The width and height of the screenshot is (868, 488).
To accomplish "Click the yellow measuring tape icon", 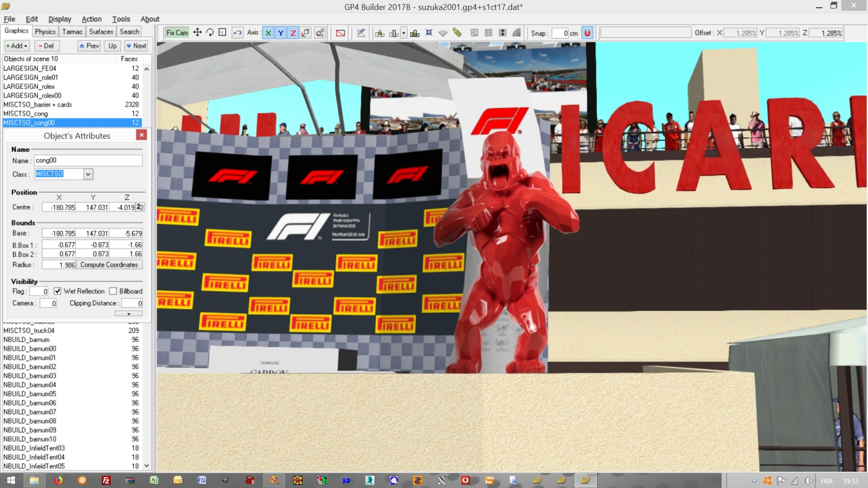I will point(458,33).
